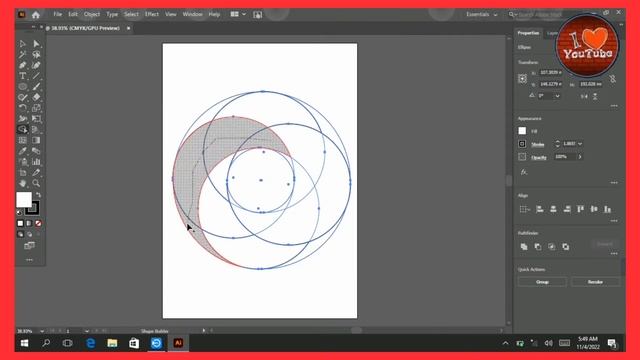Viewport: 640px width, 360px height.
Task: Set paint mode to Color
Action: coord(20,223)
